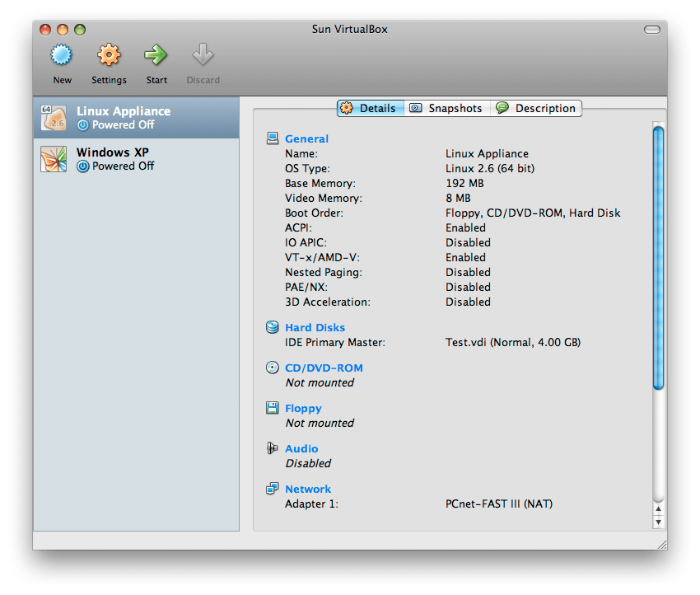
Task: Open CD/DVD-ROM settings link
Action: point(324,368)
